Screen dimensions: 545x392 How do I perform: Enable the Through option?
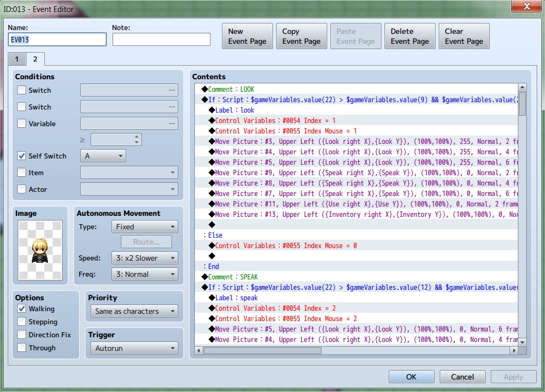click(21, 348)
